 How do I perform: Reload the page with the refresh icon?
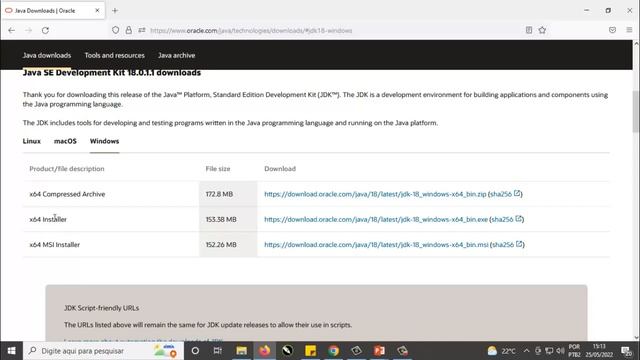pyautogui.click(x=45, y=30)
